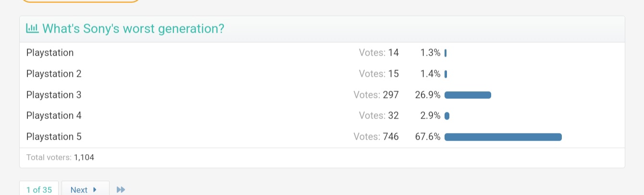Click the Playstation 5 67.6% result bar

503,137
